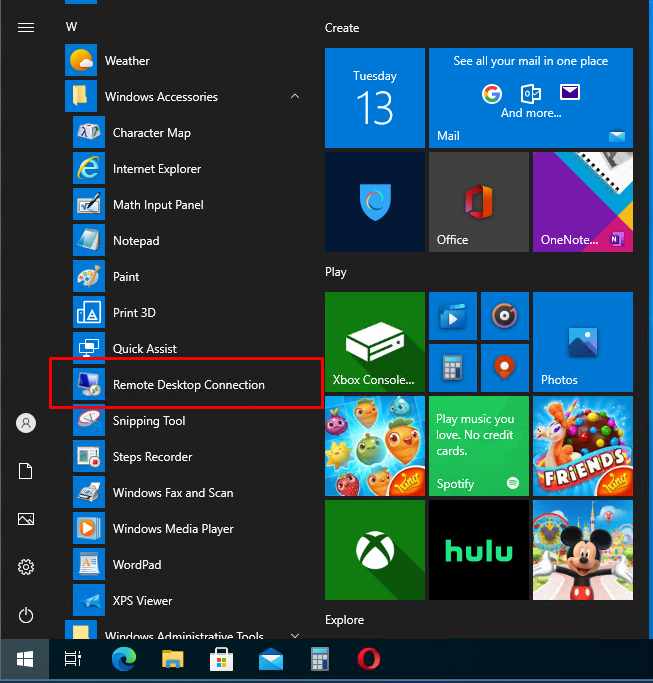The height and width of the screenshot is (683, 653).
Task: Open the Weather app icon
Action: tap(81, 60)
